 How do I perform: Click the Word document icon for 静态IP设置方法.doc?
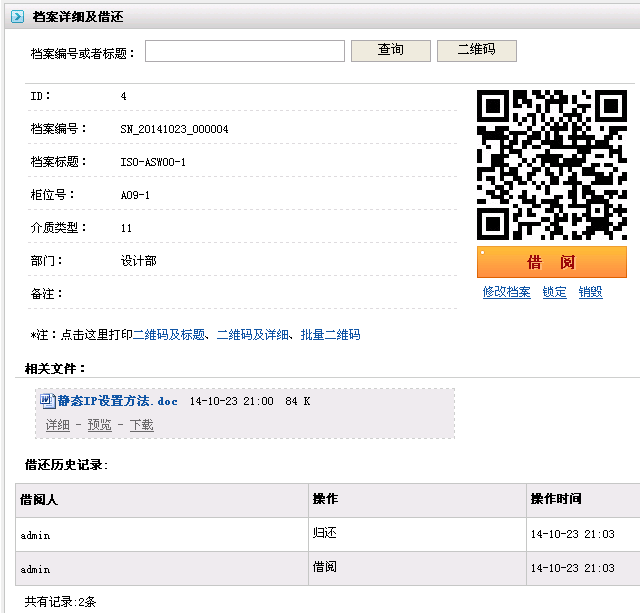47,401
